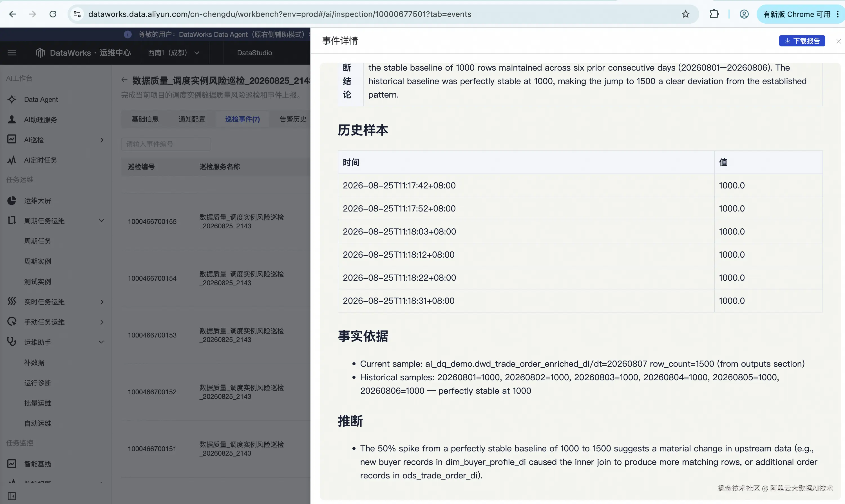
Task: Click the 下载报告 download button
Action: (802, 41)
